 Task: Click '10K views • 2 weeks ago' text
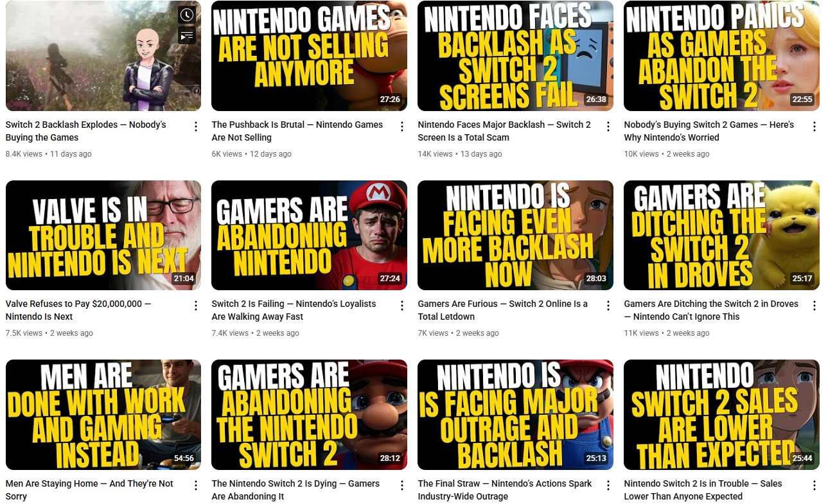pyautogui.click(x=667, y=154)
